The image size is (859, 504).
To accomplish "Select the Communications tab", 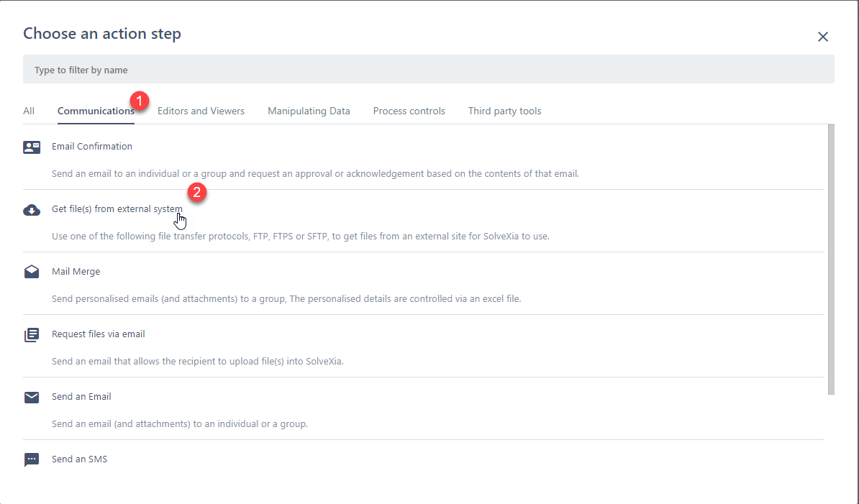I will 96,111.
